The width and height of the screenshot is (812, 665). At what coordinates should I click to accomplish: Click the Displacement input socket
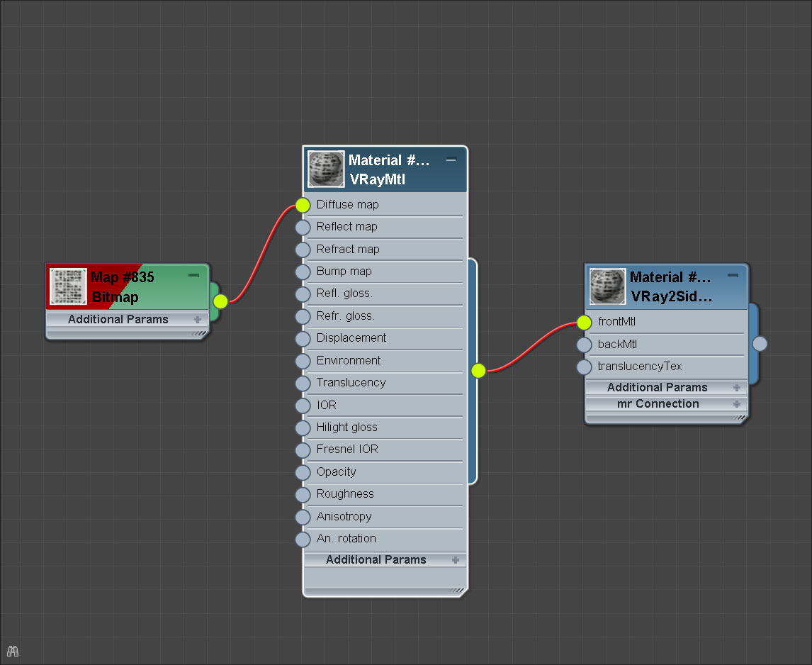click(303, 338)
